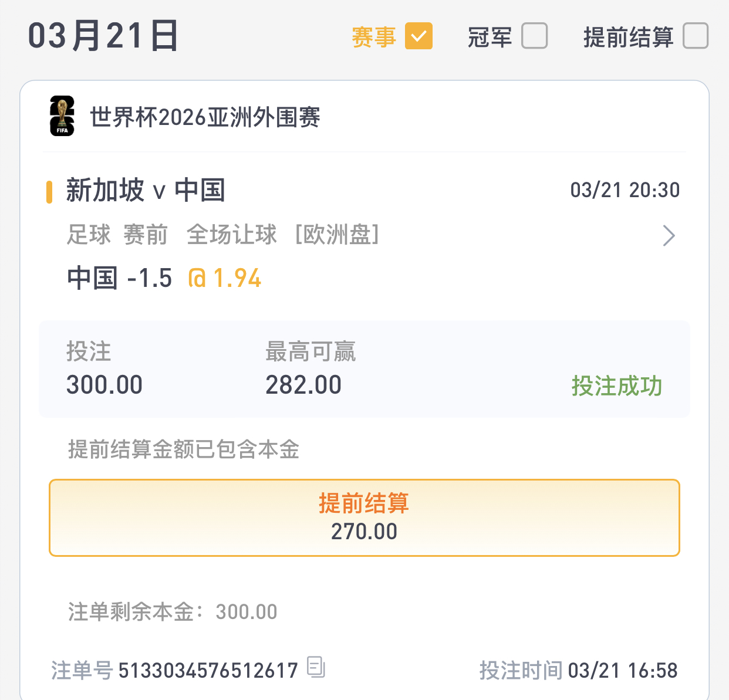Click the 03月21日 date header
729x700 pixels.
pos(103,36)
